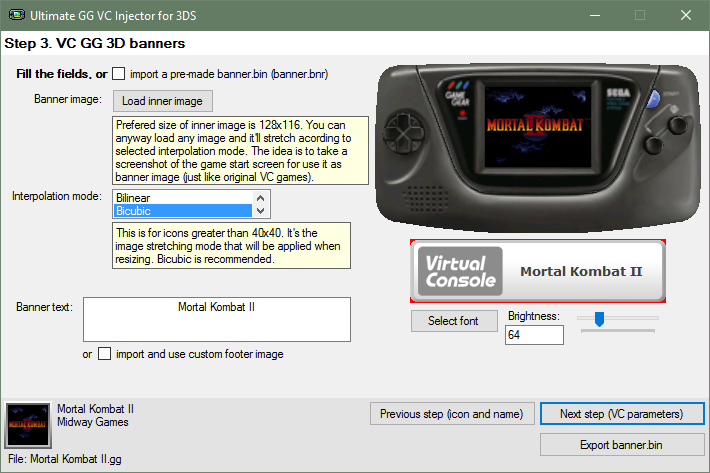Click the Virtual Console logo in footer banner

click(x=461, y=271)
